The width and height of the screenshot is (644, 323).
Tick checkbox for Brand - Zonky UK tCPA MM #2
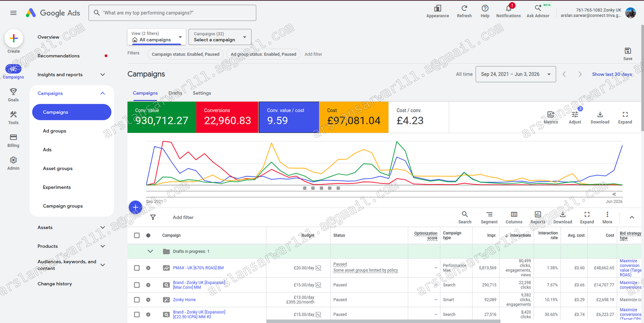tap(137, 315)
